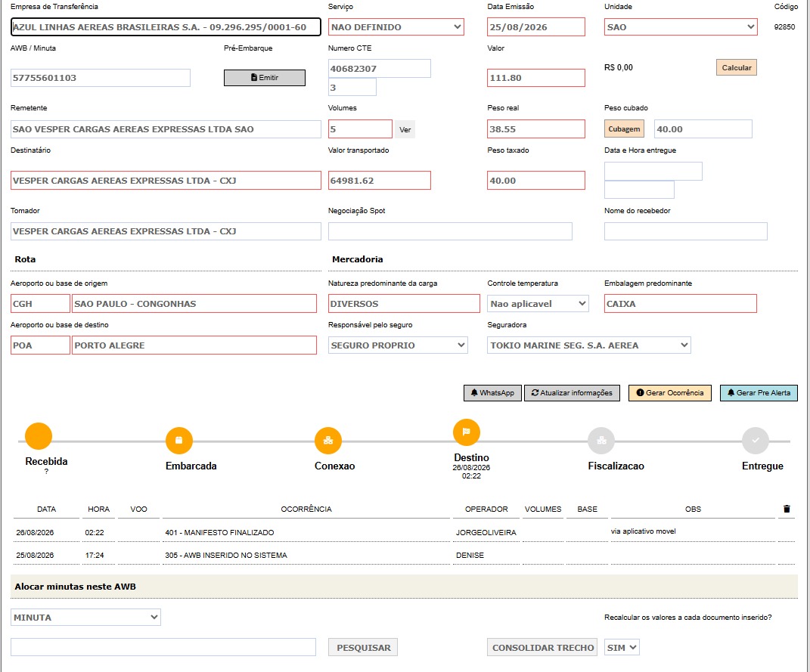Click the minuta search text field
Screen dimensions: 810x672
163,647
